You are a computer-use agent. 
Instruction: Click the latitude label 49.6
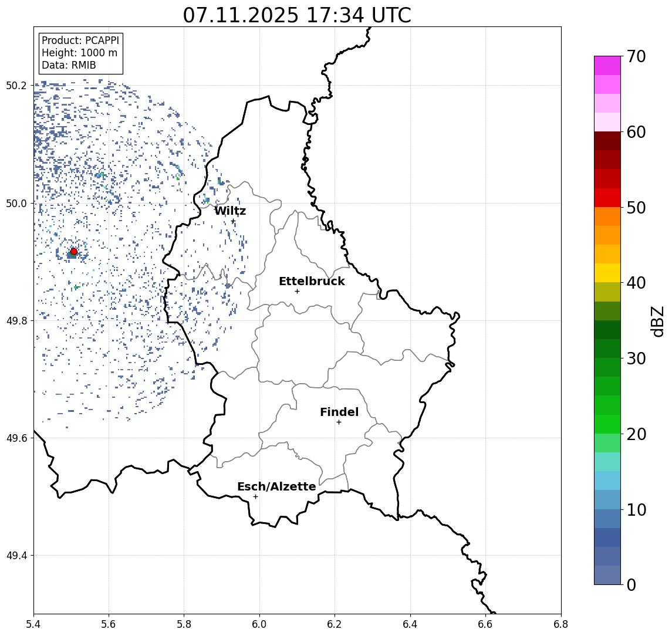[x=16, y=438]
